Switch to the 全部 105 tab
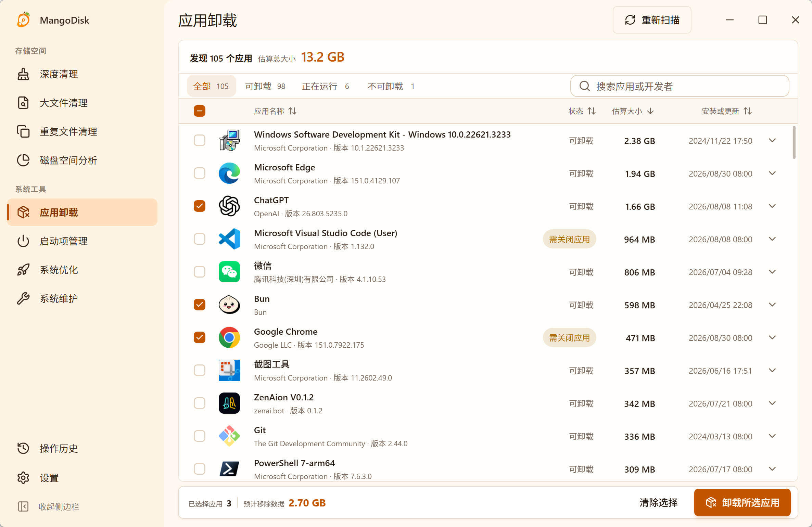The height and width of the screenshot is (527, 812). click(211, 86)
